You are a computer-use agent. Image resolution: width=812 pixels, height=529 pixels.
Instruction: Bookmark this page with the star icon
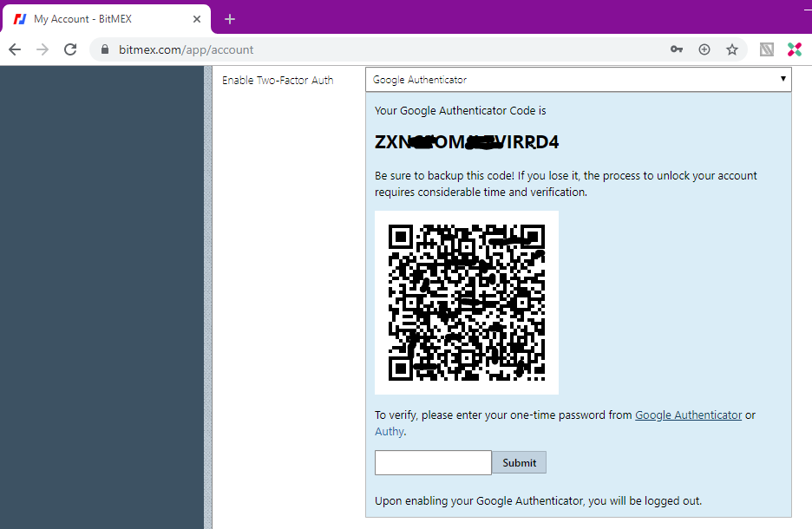pyautogui.click(x=731, y=49)
